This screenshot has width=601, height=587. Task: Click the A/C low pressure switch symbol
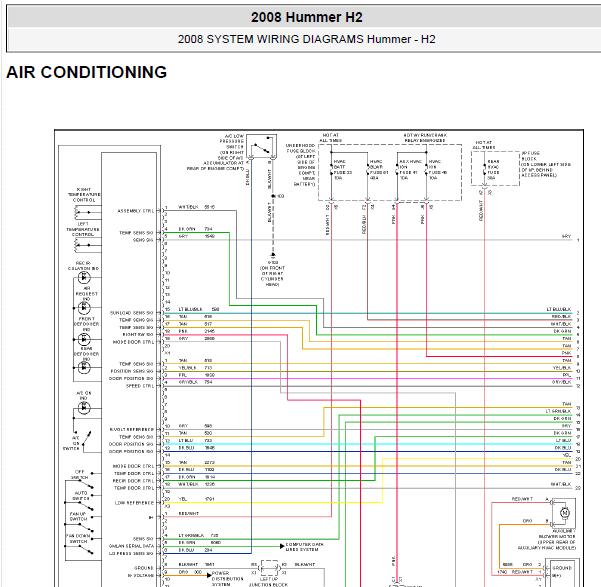[261, 147]
